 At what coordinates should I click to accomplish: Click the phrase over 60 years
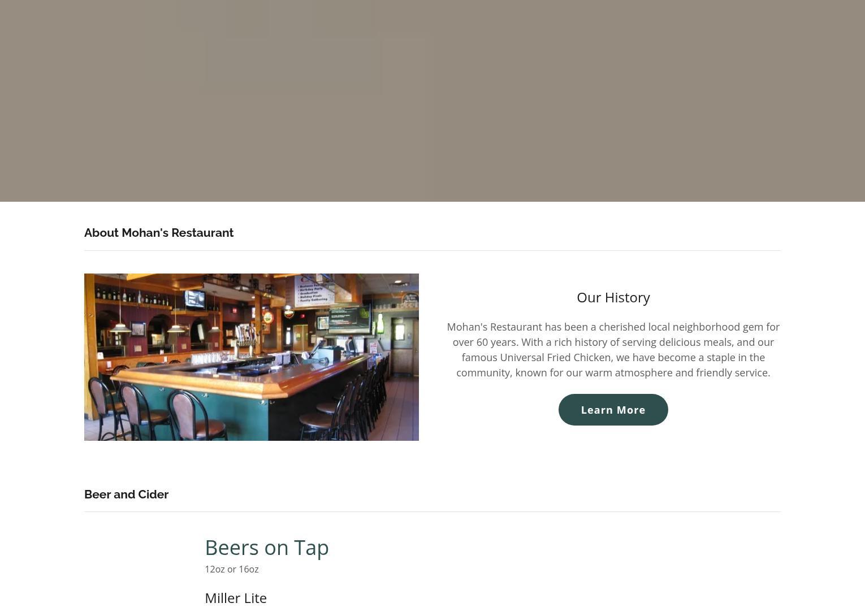click(x=484, y=342)
